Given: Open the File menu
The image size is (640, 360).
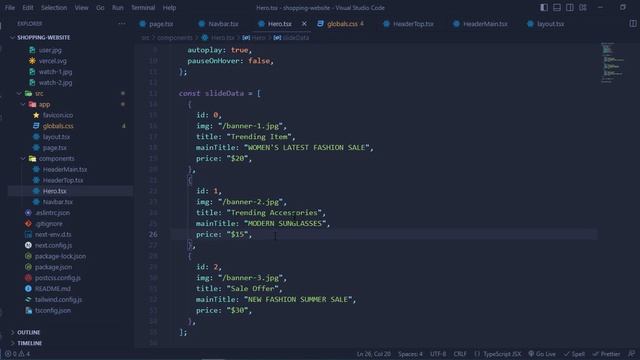Looking at the screenshot, I should click(10, 8).
